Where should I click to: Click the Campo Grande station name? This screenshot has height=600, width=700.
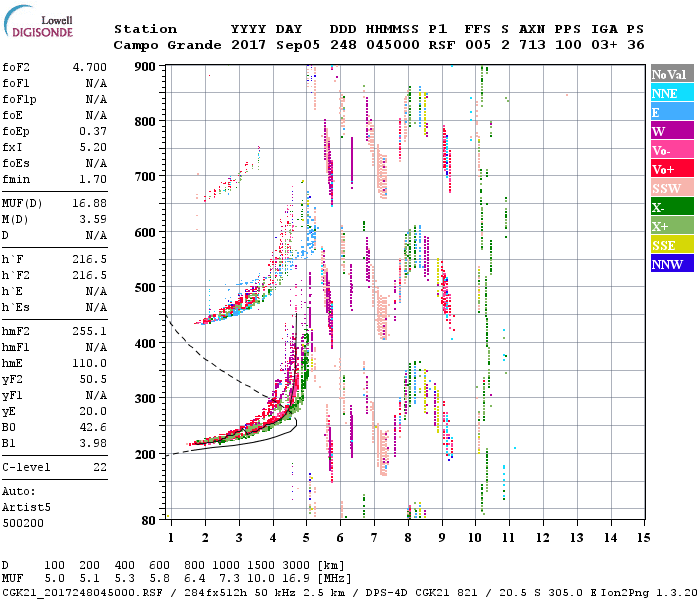point(167,45)
